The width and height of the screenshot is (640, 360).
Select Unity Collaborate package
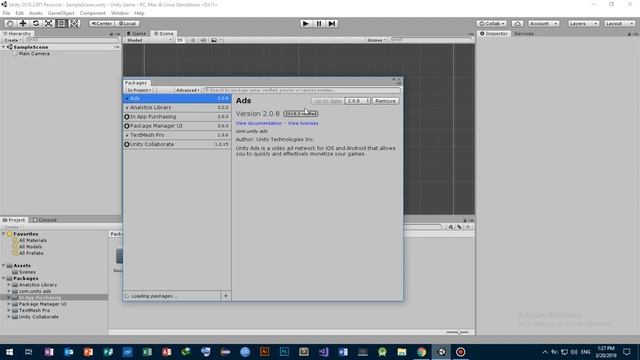[177, 144]
